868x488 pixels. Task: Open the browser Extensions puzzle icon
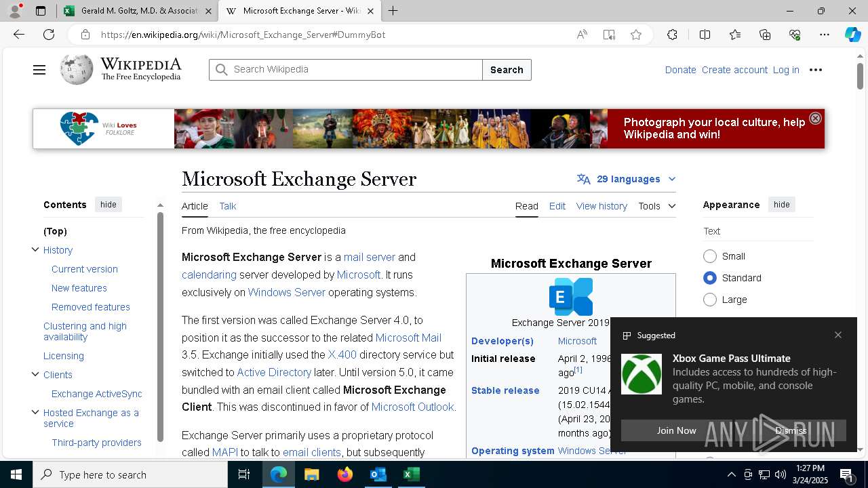(672, 35)
